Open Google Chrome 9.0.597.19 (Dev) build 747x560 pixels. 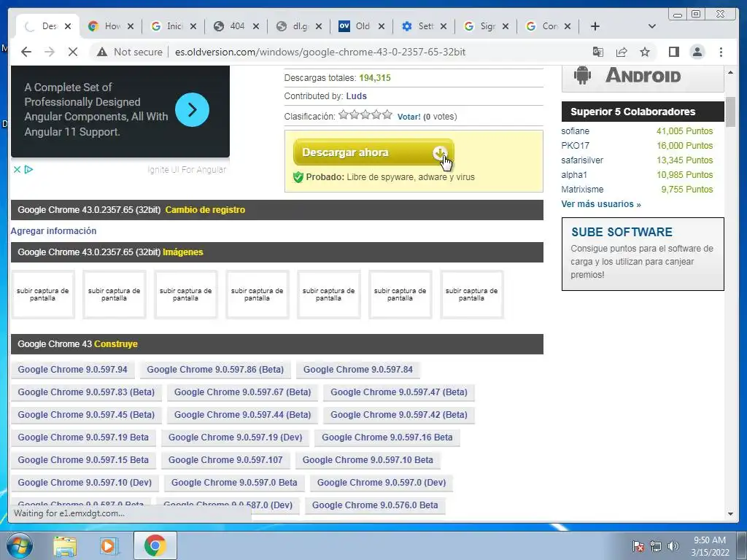coord(235,437)
